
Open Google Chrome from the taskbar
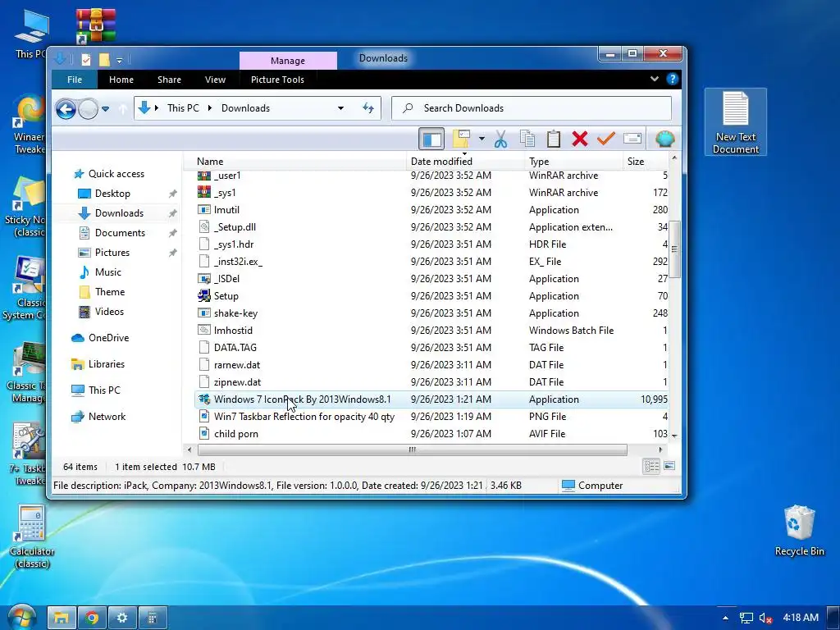[x=92, y=619]
